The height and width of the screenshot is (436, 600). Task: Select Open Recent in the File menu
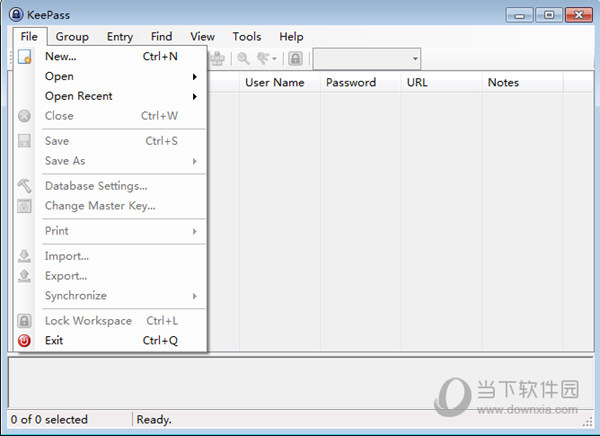point(111,96)
